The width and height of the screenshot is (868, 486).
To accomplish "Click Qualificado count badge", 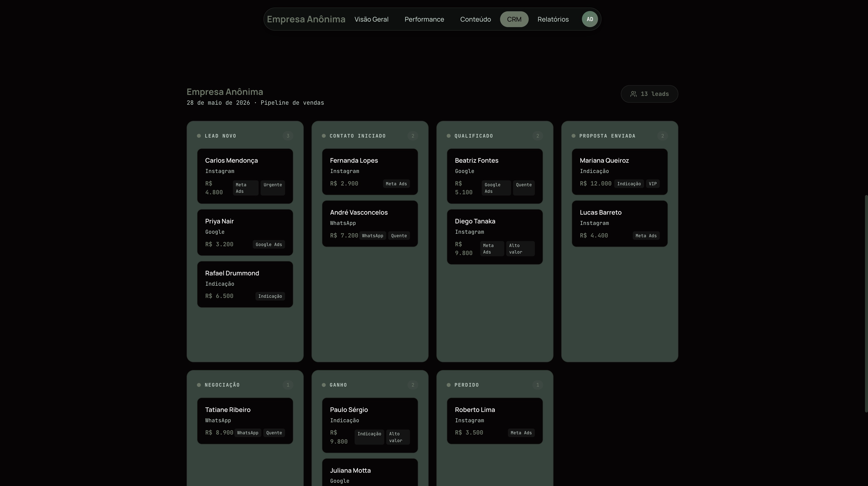I will tap(537, 136).
